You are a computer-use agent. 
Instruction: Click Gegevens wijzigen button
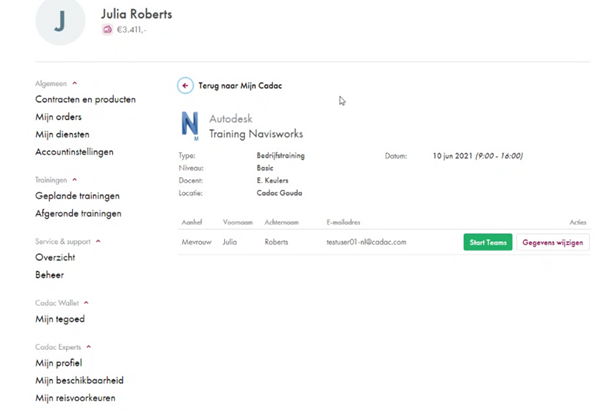coord(553,242)
